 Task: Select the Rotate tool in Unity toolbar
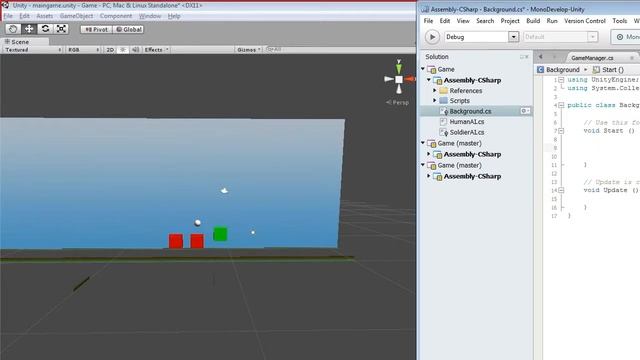45,29
